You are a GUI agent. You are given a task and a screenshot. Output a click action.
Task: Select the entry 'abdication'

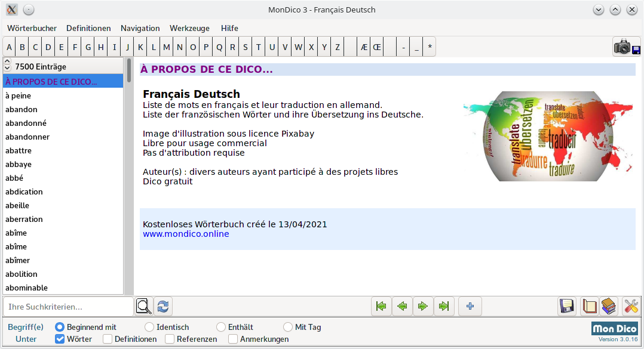63,192
